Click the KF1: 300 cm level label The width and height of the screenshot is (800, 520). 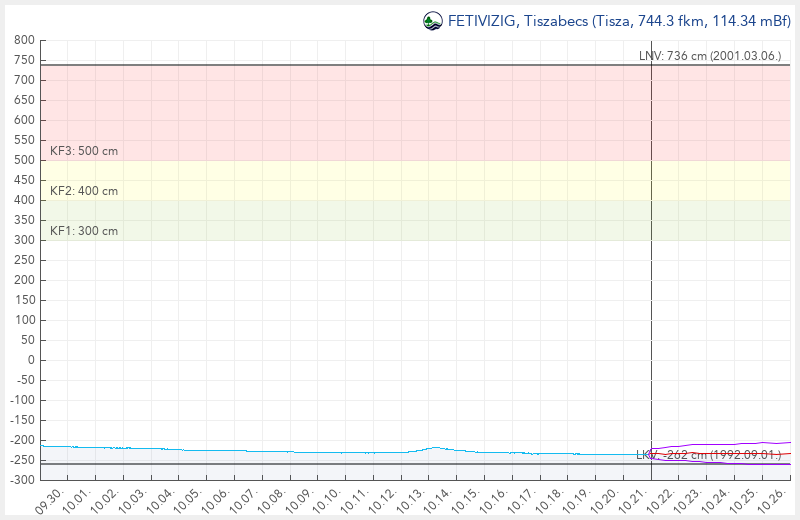point(84,231)
